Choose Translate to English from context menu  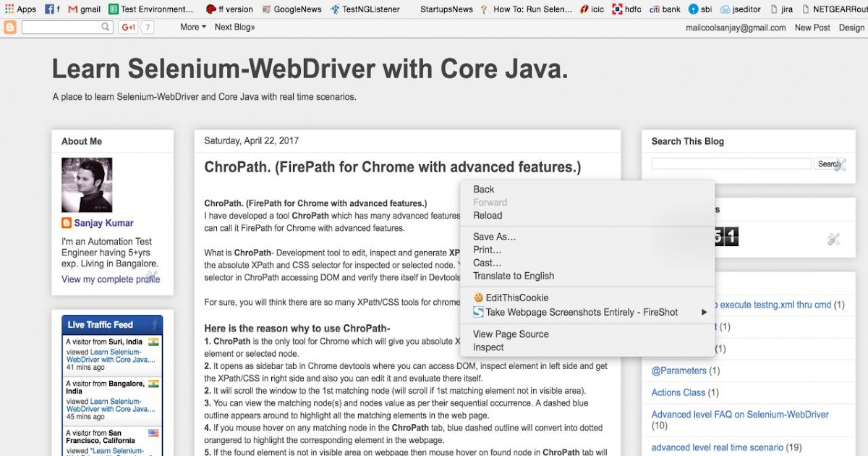coord(514,276)
